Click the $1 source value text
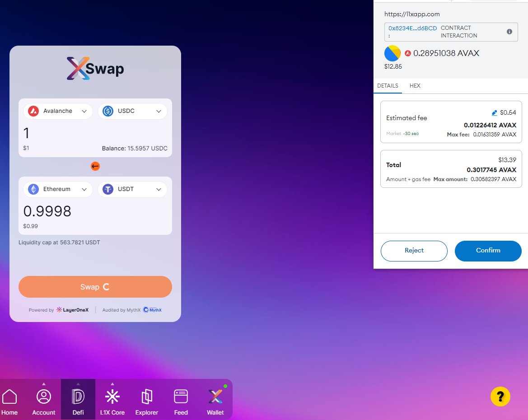 26,148
